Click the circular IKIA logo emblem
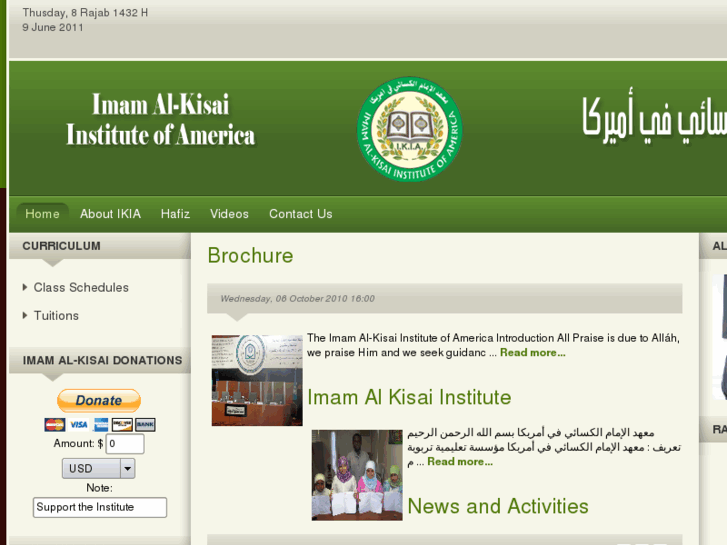 (410, 129)
